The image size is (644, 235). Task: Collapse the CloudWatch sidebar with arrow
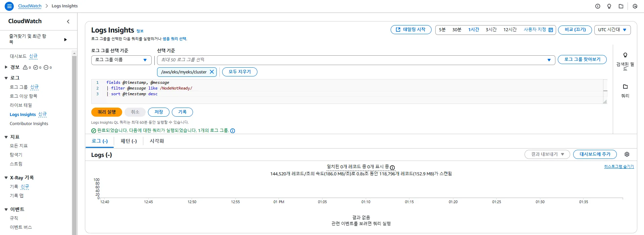(x=68, y=21)
